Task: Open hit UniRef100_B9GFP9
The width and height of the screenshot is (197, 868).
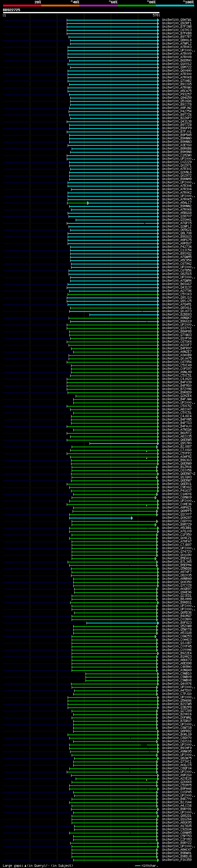Action: [177, 128]
